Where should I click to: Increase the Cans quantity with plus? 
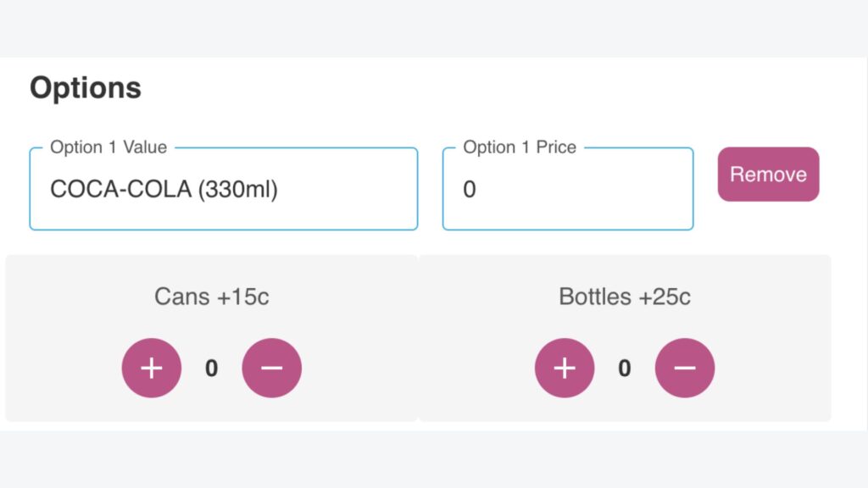152,368
